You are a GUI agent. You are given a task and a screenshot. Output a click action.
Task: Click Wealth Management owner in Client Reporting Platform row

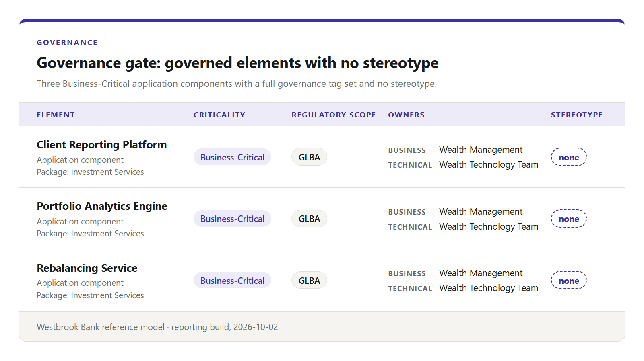[x=481, y=150]
